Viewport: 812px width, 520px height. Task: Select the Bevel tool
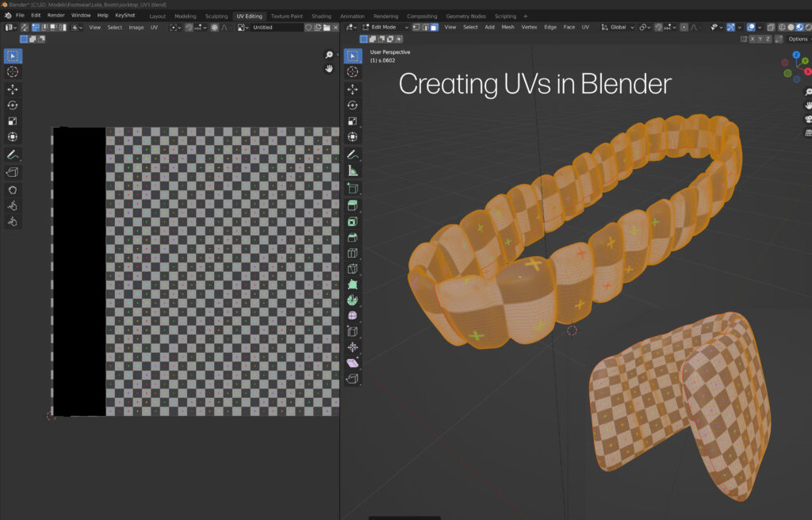[x=353, y=238]
